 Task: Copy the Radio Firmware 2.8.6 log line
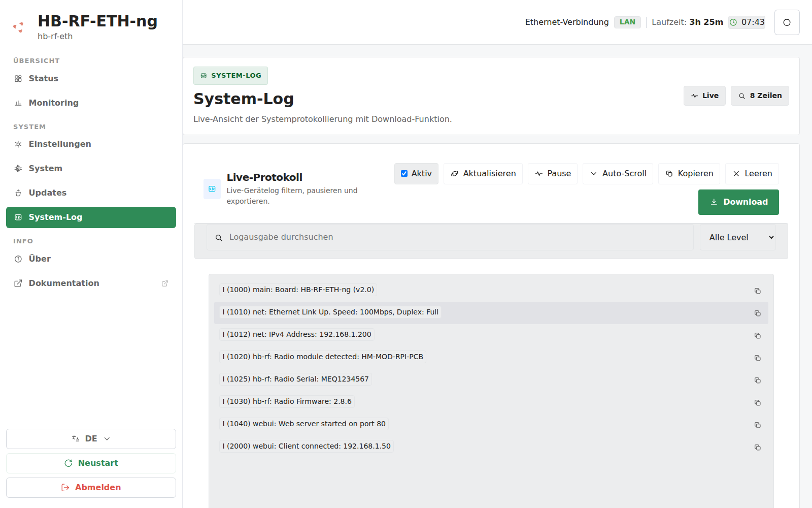[757, 403]
